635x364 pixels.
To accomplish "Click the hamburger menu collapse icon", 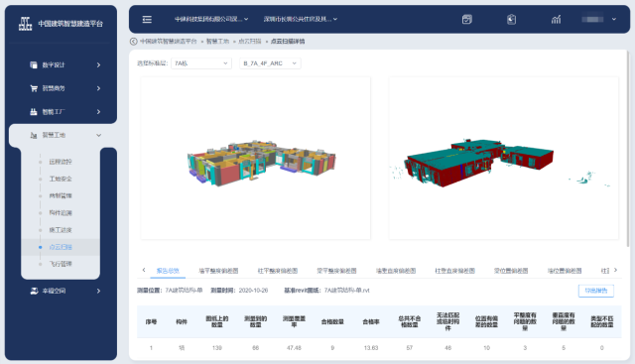I will point(147,19).
